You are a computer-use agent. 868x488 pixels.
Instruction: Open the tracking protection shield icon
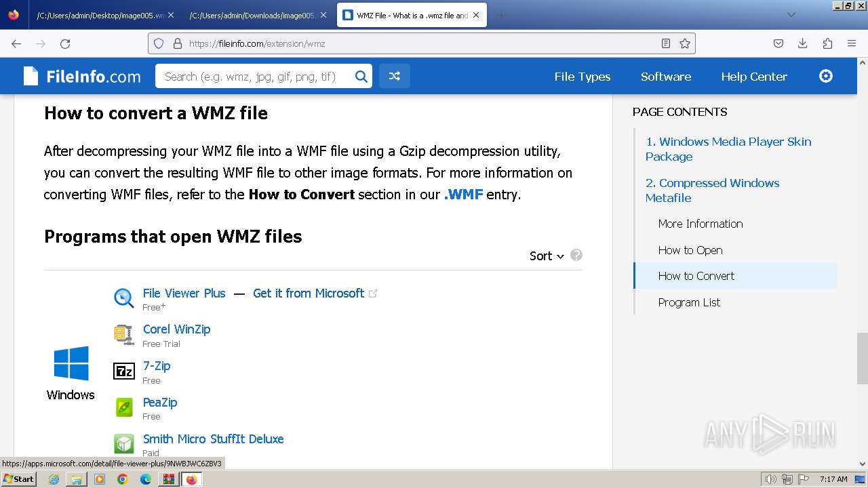pos(159,43)
